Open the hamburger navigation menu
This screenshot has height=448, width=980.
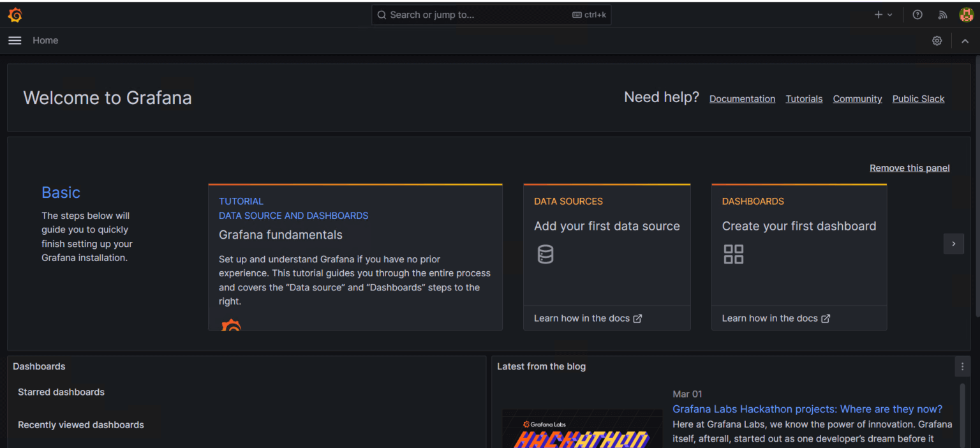pyautogui.click(x=15, y=40)
